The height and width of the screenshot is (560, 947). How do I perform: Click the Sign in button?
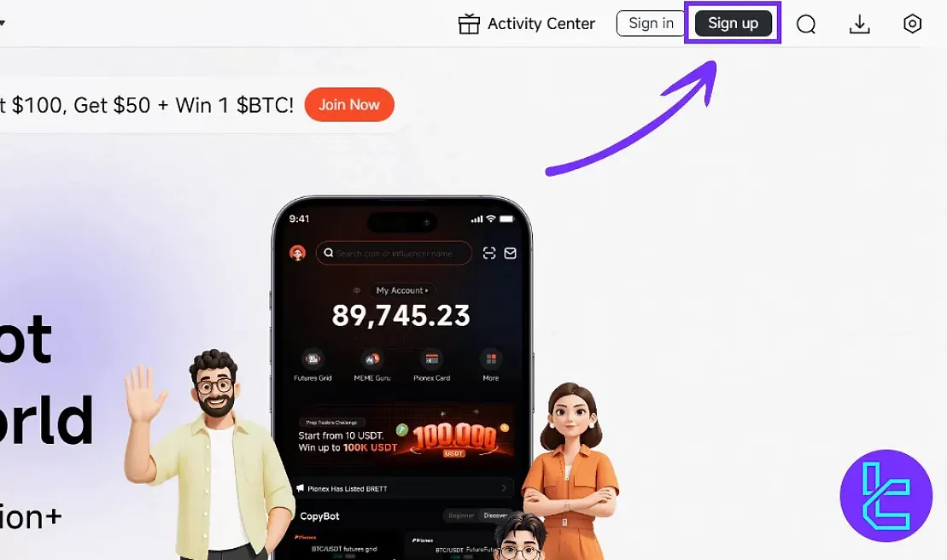tap(651, 24)
